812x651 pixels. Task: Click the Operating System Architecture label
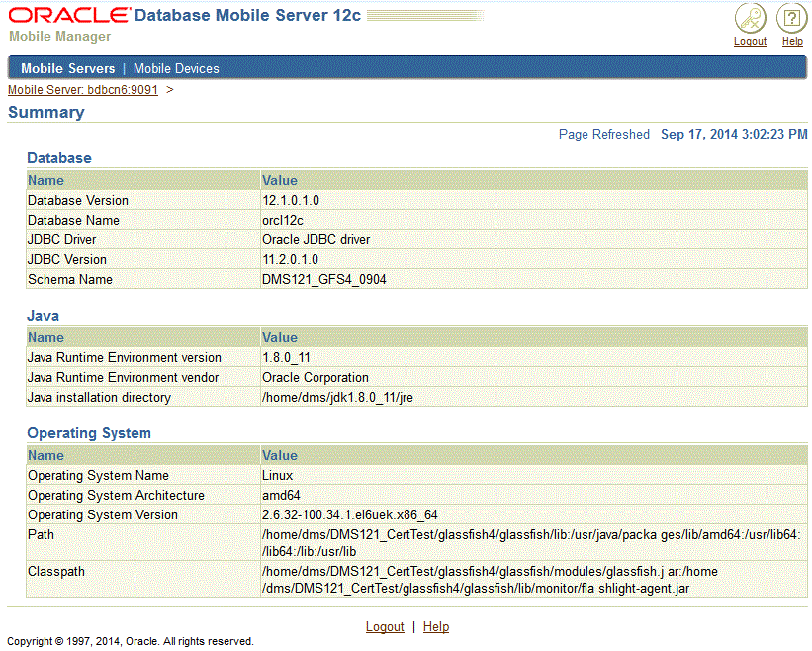tap(116, 495)
